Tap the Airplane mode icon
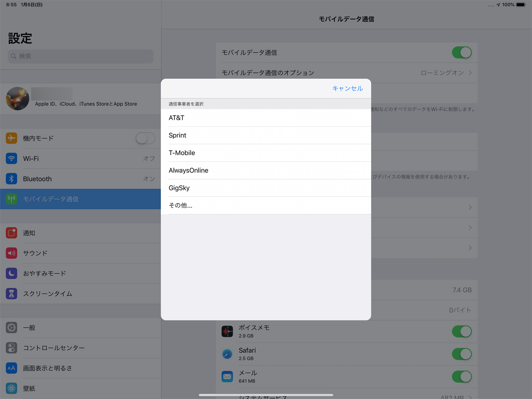532x399 pixels. tap(12, 138)
